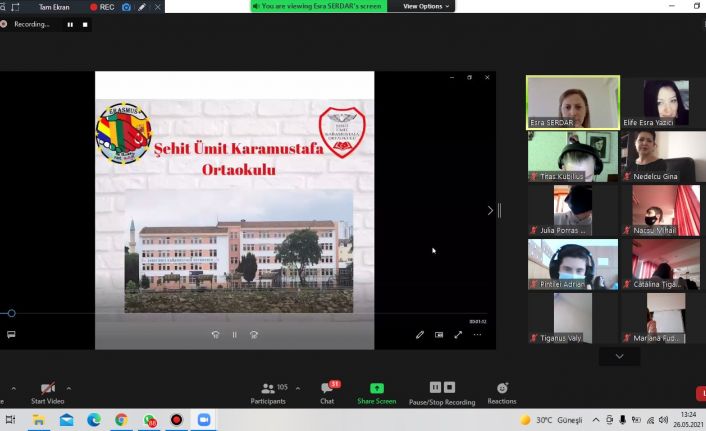The height and width of the screenshot is (431, 706).
Task: Click the 30°C Güneşli weather widget
Action: [551, 420]
